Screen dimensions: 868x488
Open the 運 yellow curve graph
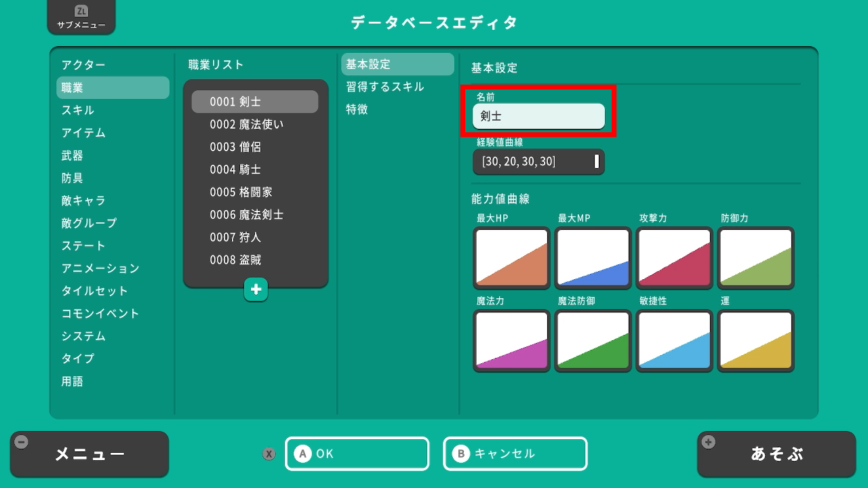755,340
